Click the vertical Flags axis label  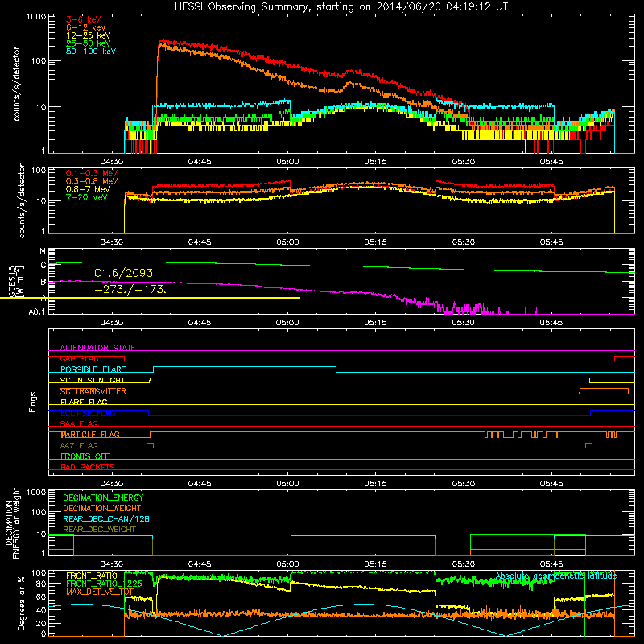tap(33, 402)
